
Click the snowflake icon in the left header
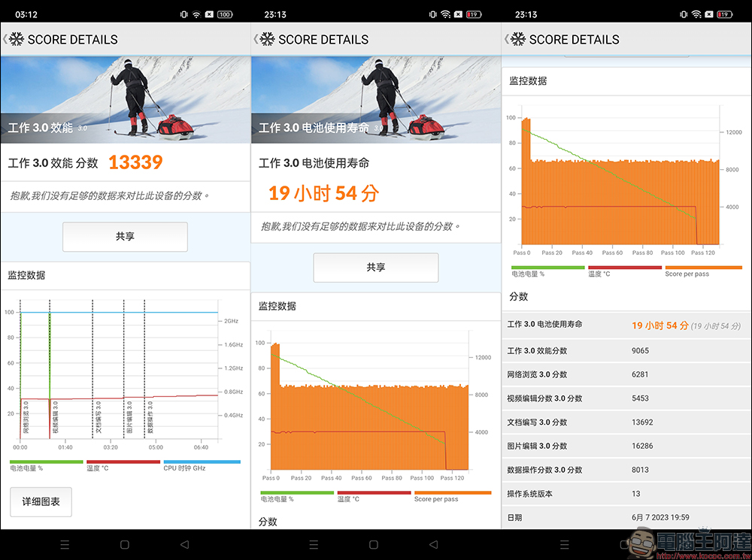coord(16,40)
